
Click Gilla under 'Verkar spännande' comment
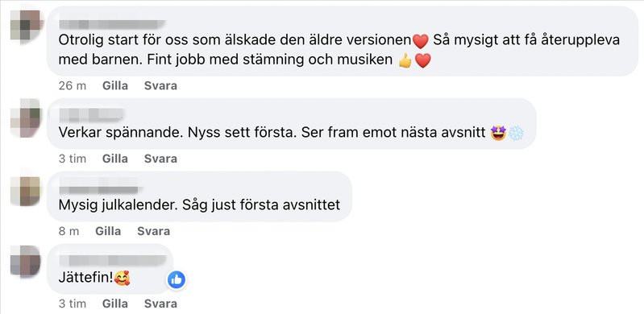115,159
